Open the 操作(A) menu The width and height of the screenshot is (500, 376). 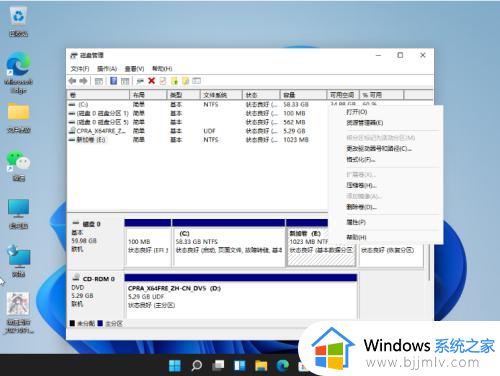point(107,69)
